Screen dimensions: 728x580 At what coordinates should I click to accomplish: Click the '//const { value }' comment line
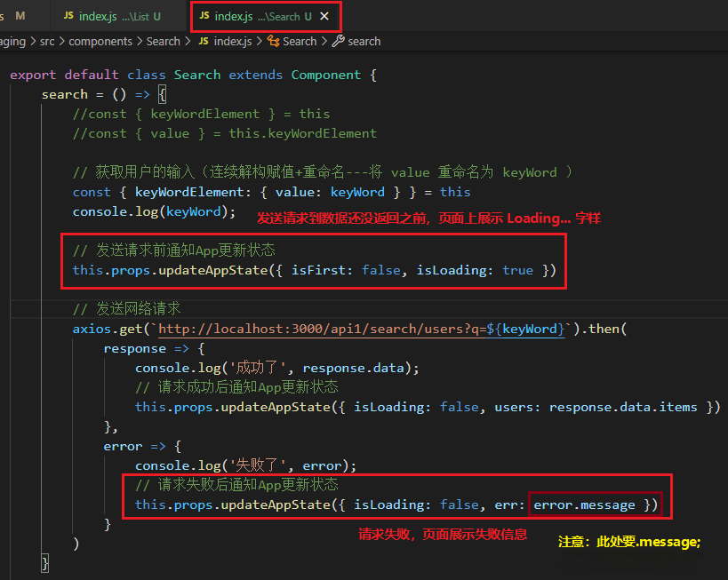(x=225, y=133)
